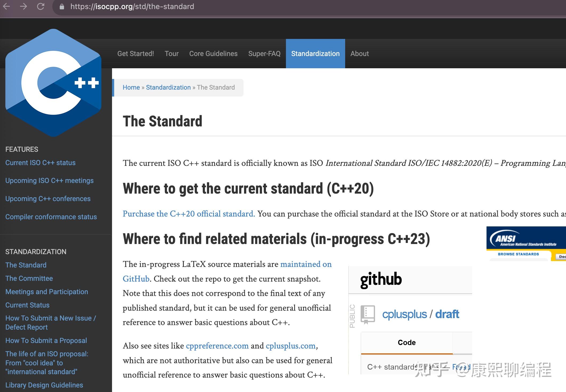Click the Home breadcrumb link
This screenshot has height=392, width=566.
(131, 87)
